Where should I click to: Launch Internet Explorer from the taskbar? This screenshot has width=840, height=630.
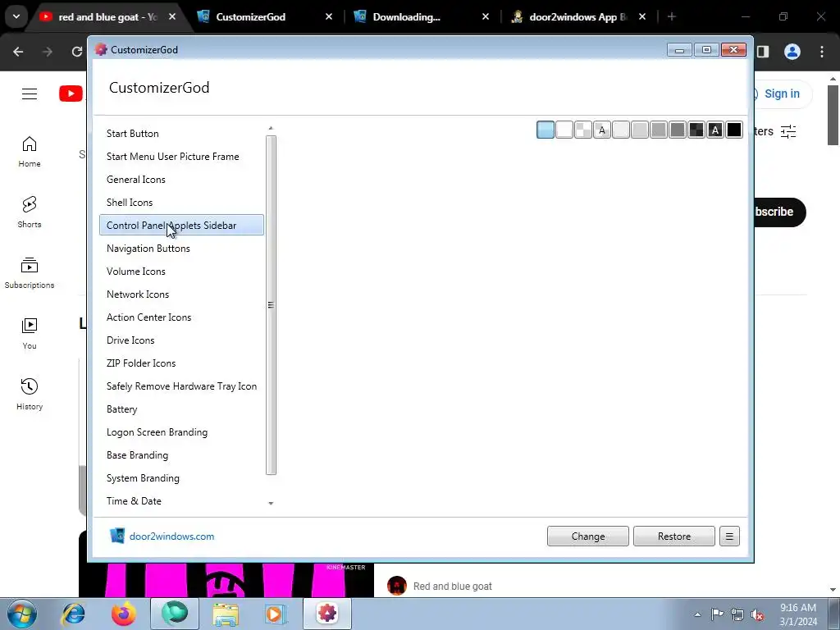pyautogui.click(x=73, y=614)
